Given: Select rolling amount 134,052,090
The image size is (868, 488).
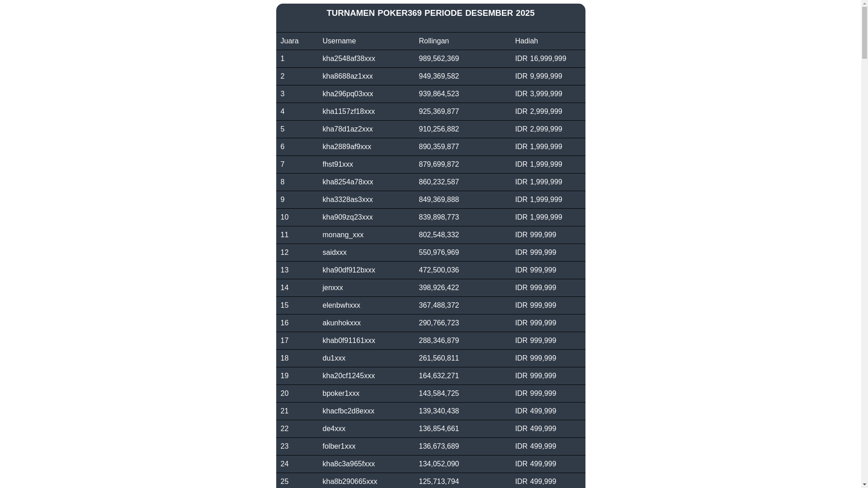Looking at the screenshot, I should 438,464.
